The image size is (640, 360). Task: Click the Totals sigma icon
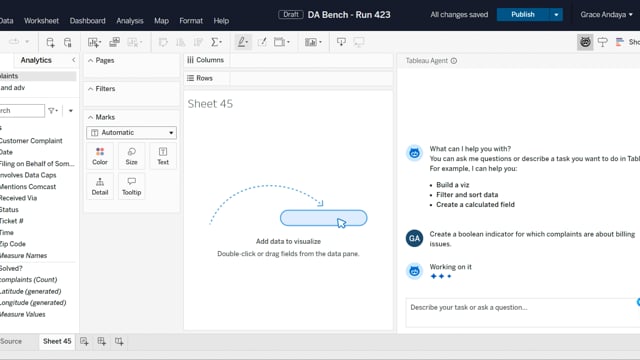click(216, 42)
